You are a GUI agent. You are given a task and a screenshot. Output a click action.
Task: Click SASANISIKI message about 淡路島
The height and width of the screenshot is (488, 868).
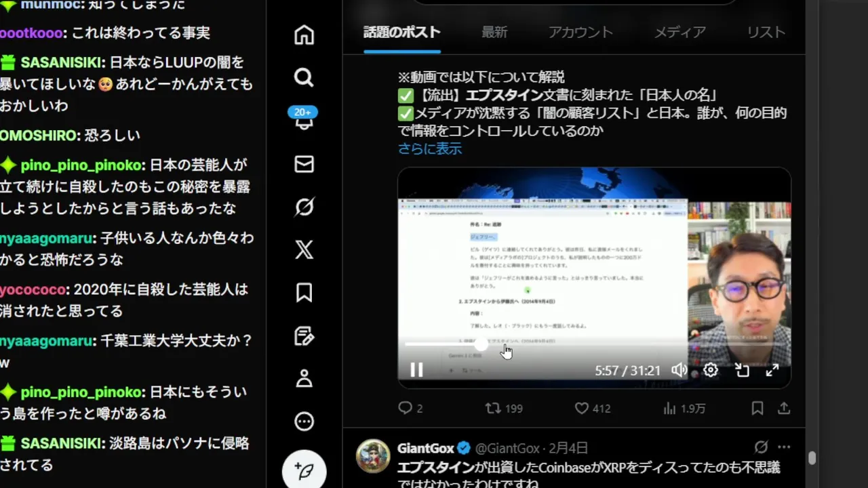(x=125, y=454)
